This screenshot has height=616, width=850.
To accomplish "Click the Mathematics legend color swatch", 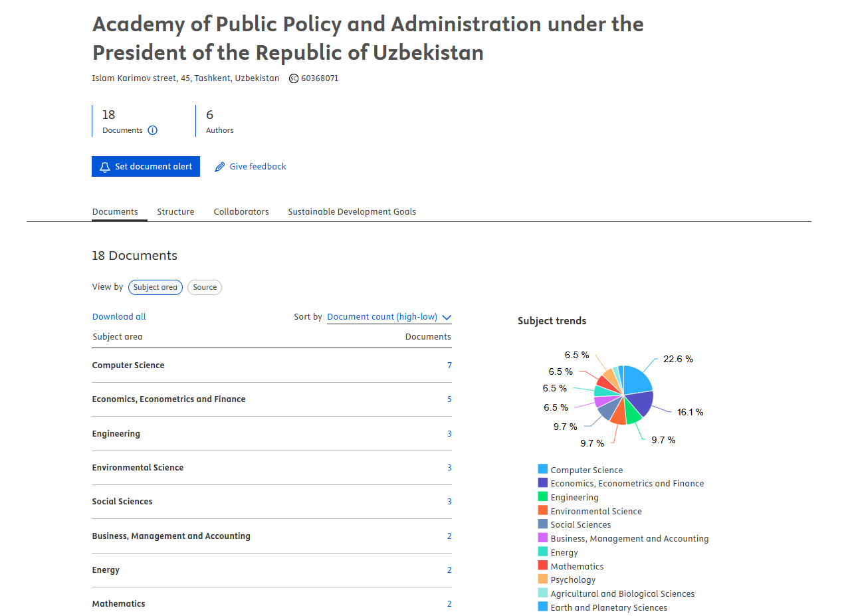I will [543, 565].
